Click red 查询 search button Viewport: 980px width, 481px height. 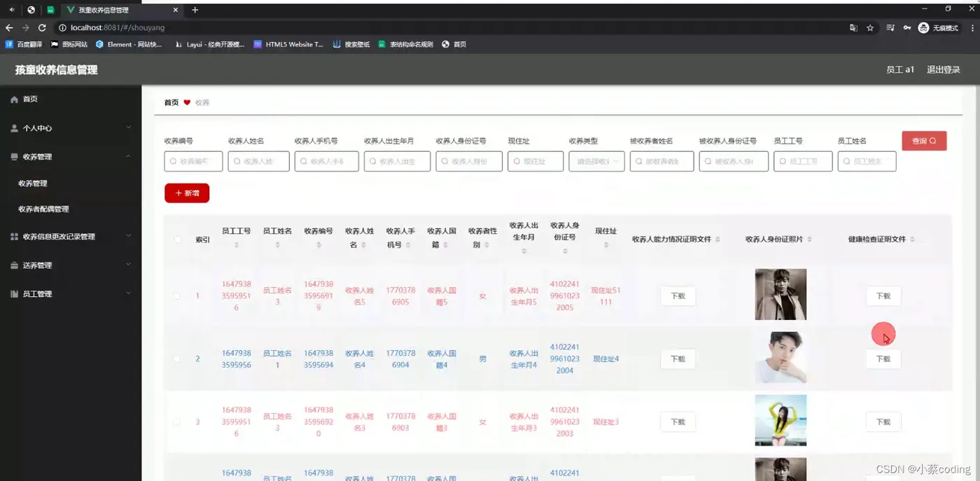(924, 141)
